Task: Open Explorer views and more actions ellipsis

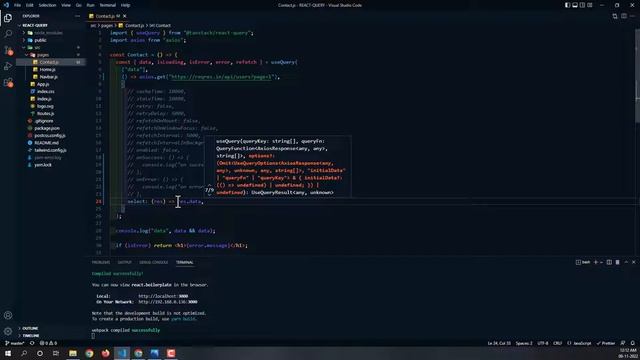Action: 77,16
